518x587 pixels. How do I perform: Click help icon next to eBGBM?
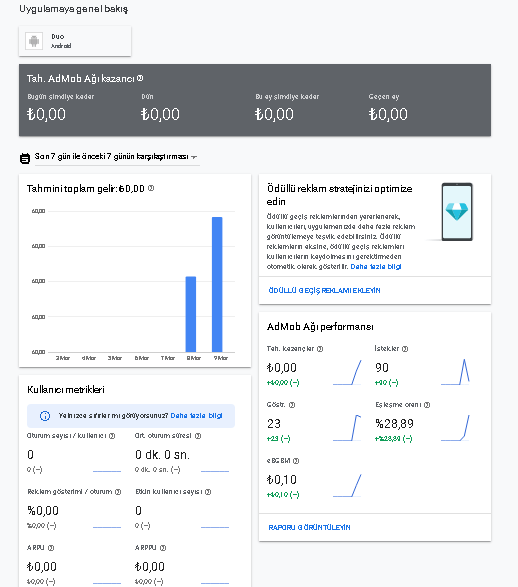(x=296, y=461)
